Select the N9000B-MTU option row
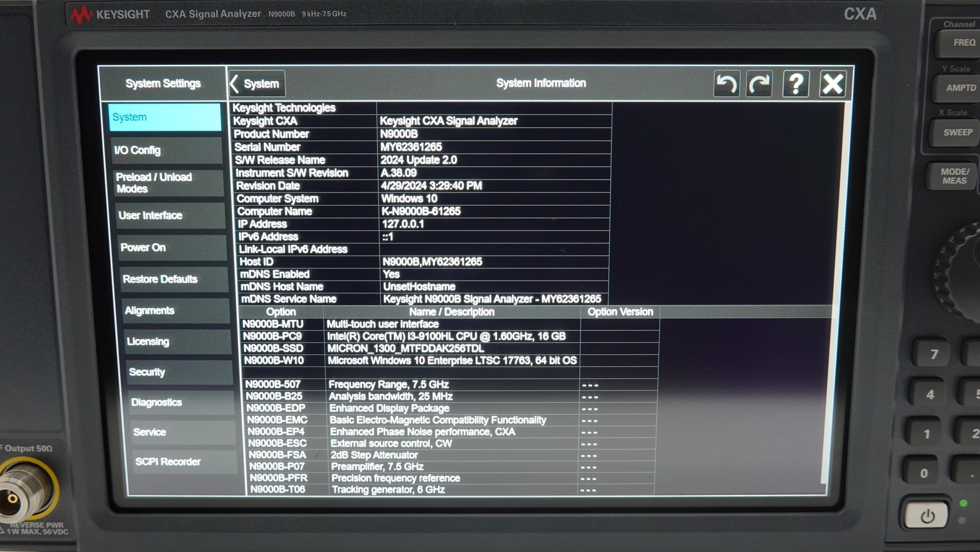This screenshot has height=552, width=980. point(450,324)
